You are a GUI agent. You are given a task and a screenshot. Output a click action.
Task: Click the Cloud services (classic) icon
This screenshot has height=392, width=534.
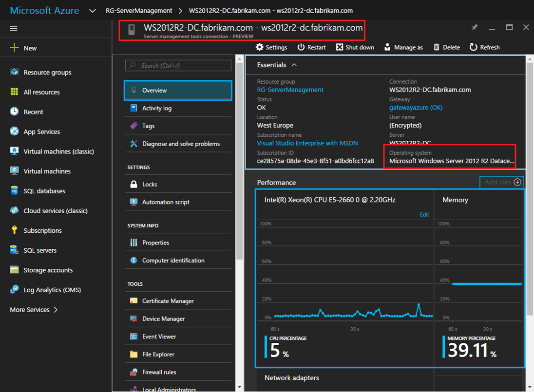coord(14,210)
